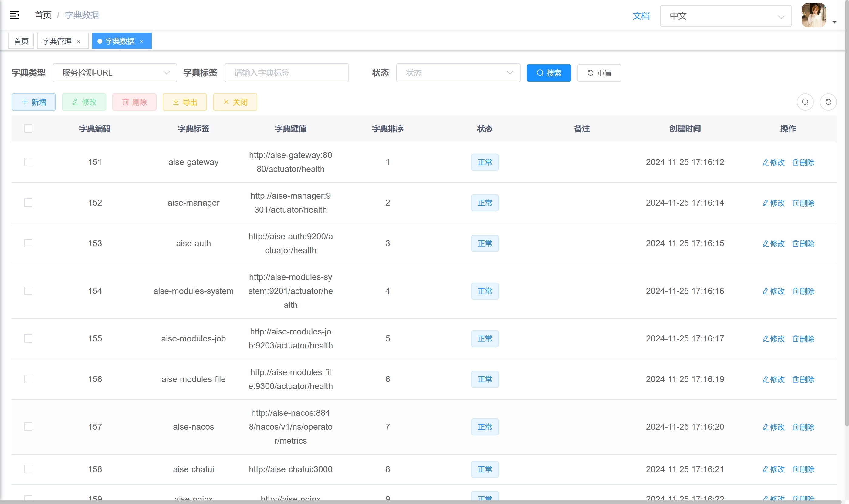Click the red 删除 toolbar button

pos(134,102)
